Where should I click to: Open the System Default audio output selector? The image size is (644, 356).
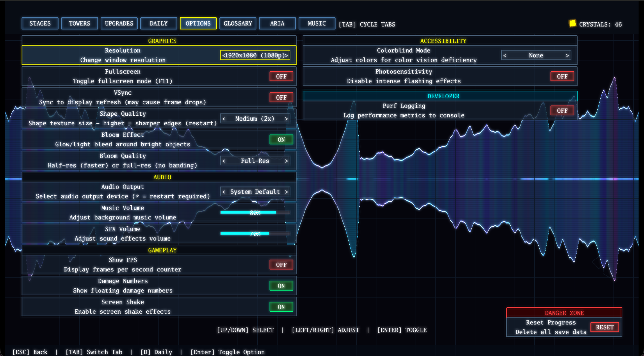[255, 192]
